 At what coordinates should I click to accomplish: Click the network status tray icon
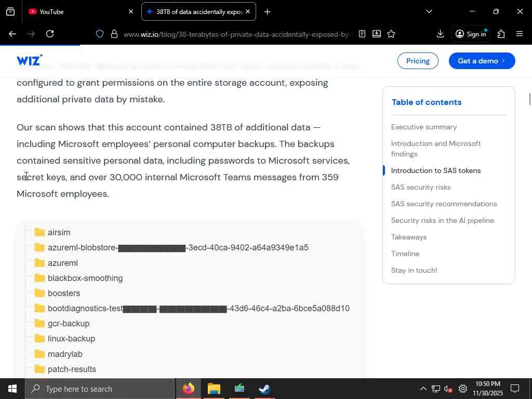tap(436, 389)
